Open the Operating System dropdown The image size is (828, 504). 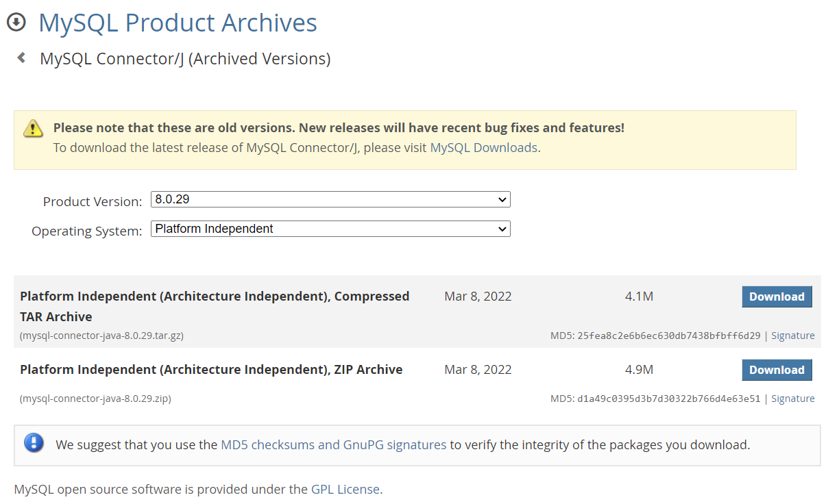pyautogui.click(x=330, y=229)
